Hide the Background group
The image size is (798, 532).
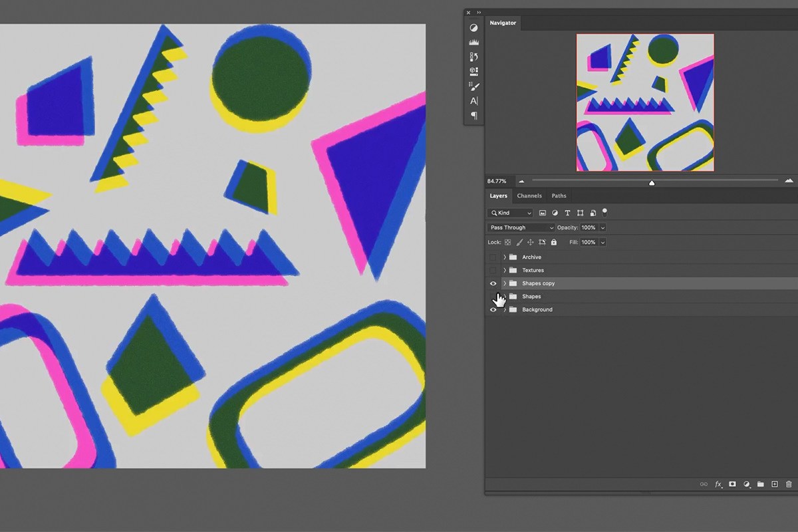point(493,310)
